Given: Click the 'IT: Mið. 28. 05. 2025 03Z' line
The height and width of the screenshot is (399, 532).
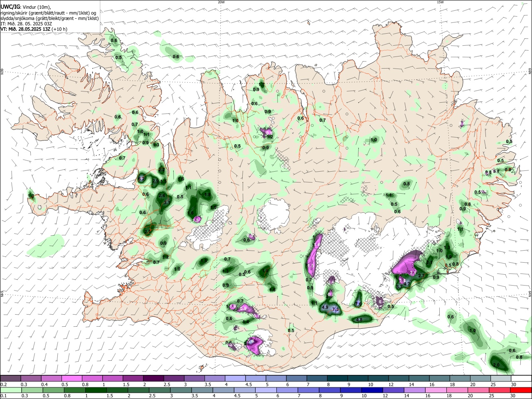Looking at the screenshot, I should pyautogui.click(x=26, y=24).
